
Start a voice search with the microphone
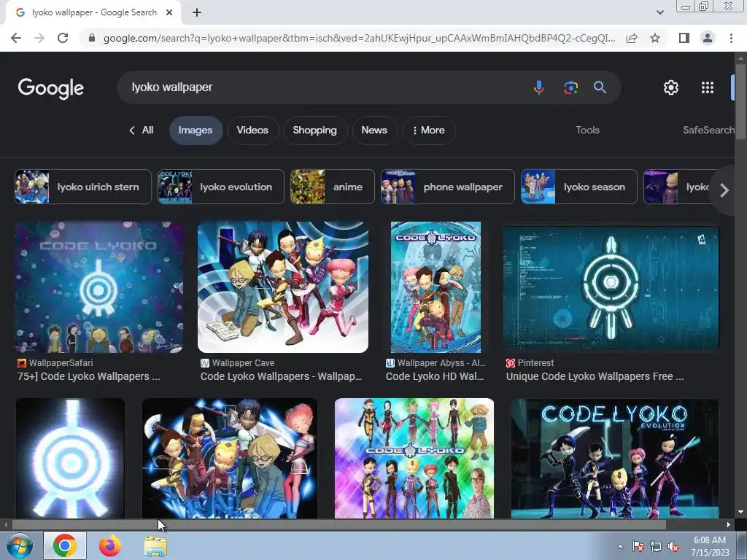[539, 87]
